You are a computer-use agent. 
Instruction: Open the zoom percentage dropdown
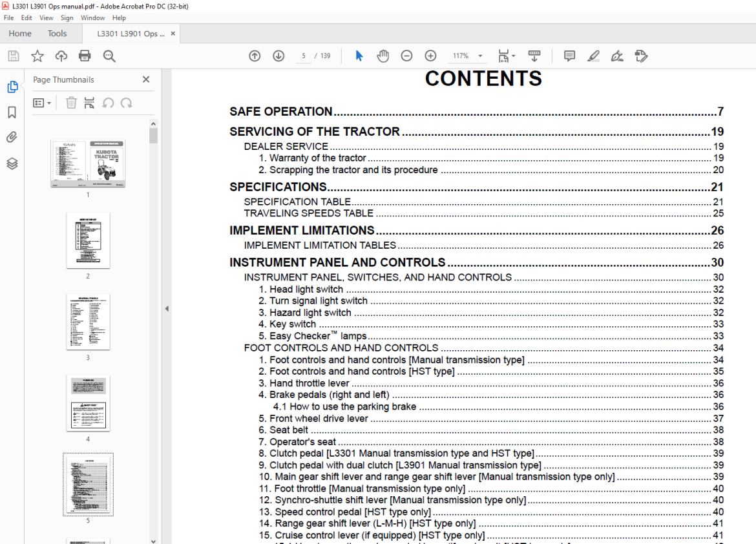point(480,56)
